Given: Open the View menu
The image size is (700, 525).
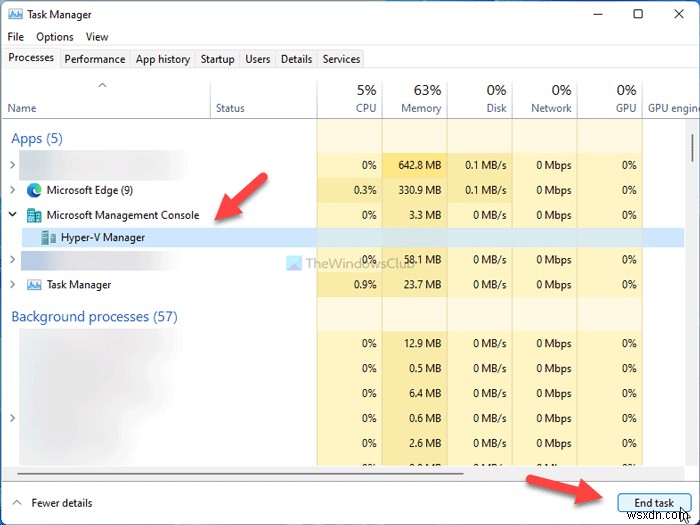Looking at the screenshot, I should (x=97, y=37).
